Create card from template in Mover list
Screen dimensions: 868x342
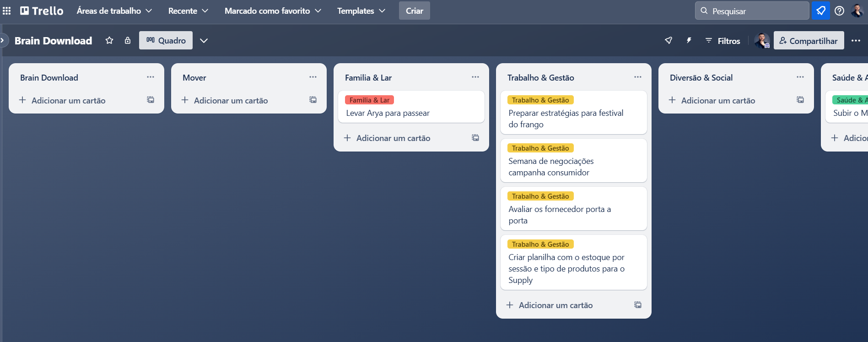tap(313, 100)
